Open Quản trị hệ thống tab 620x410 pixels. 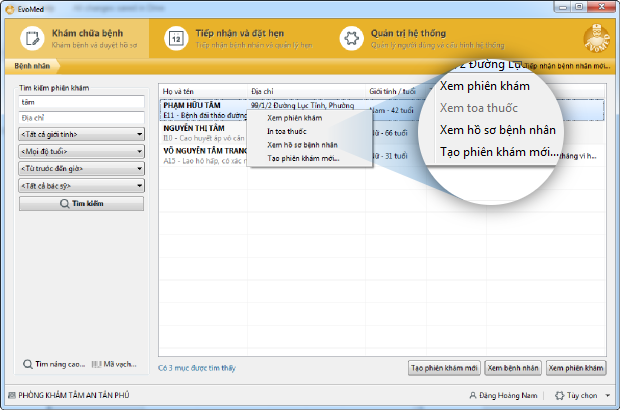click(422, 38)
